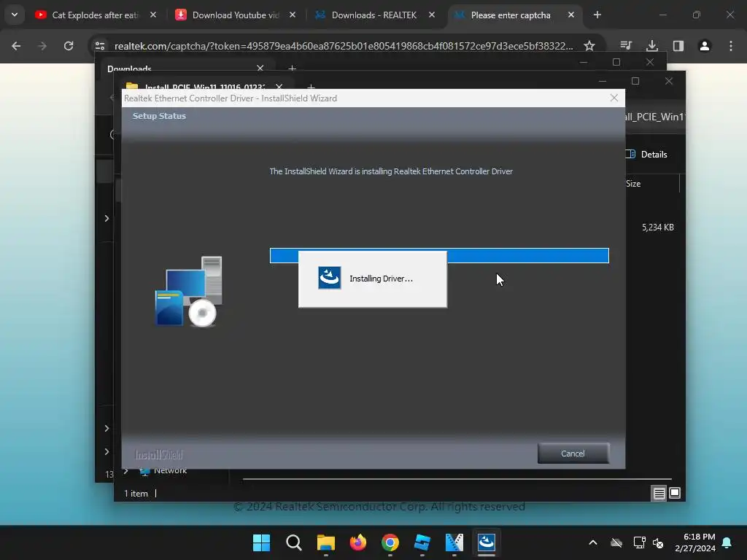Open Chrome profile menu
Image resolution: width=747 pixels, height=560 pixels.
click(x=705, y=46)
